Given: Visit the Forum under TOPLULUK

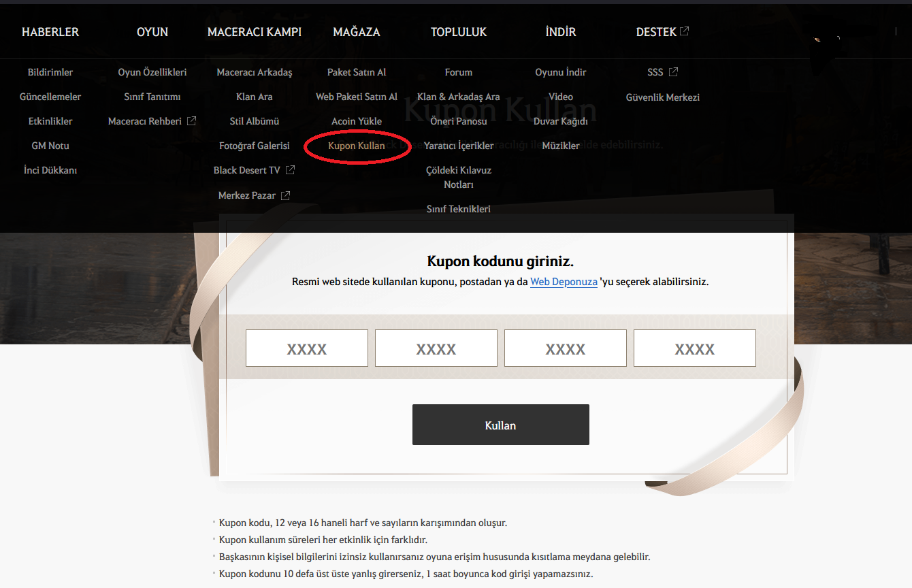Looking at the screenshot, I should tap(458, 71).
